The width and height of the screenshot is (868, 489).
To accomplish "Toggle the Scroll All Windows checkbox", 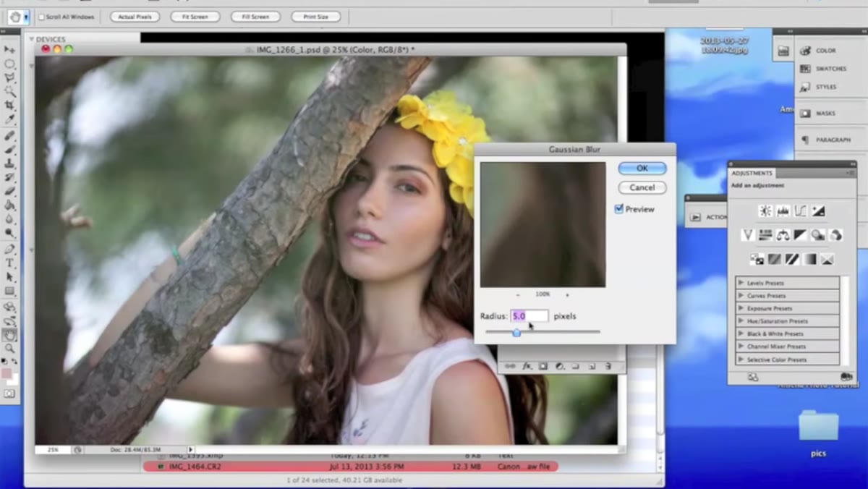I will [x=41, y=17].
